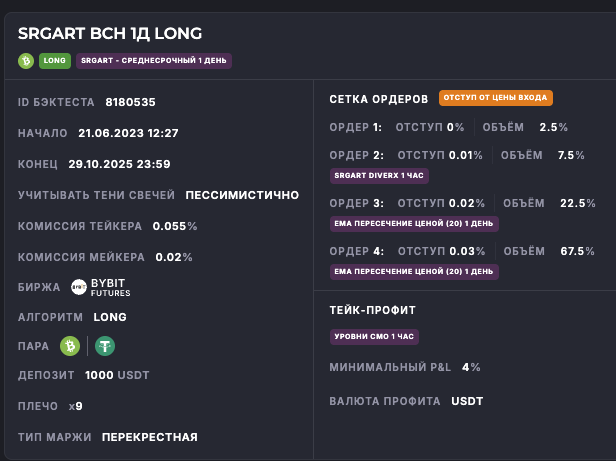Open the SRGART DIVERX 1 час filter tag

point(380,175)
